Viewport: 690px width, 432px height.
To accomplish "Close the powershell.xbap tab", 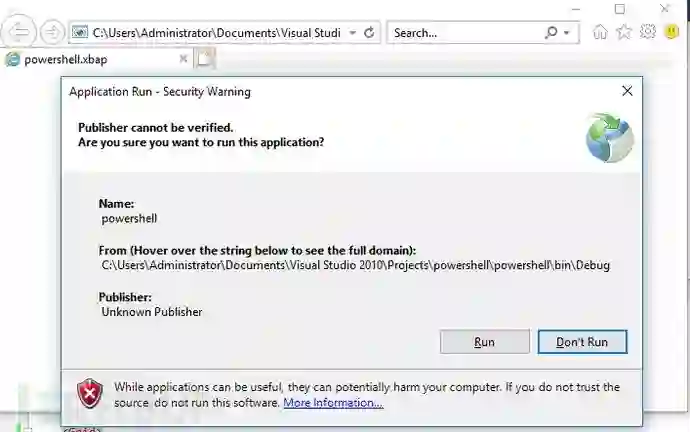I will click(x=183, y=59).
